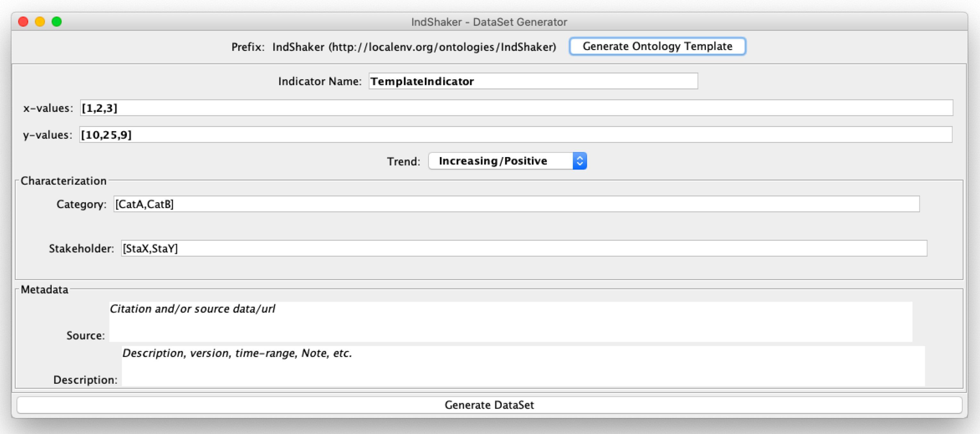980x434 pixels.
Task: Minimize the window using the yellow button
Action: pos(40,22)
